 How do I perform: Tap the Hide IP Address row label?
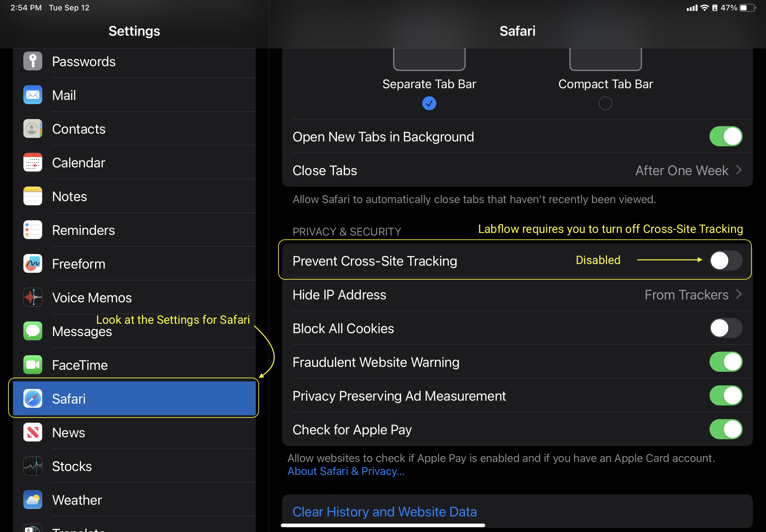click(x=339, y=295)
